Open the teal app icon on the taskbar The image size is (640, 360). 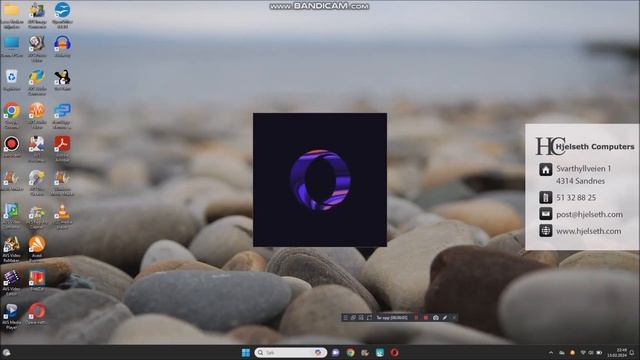tap(380, 353)
